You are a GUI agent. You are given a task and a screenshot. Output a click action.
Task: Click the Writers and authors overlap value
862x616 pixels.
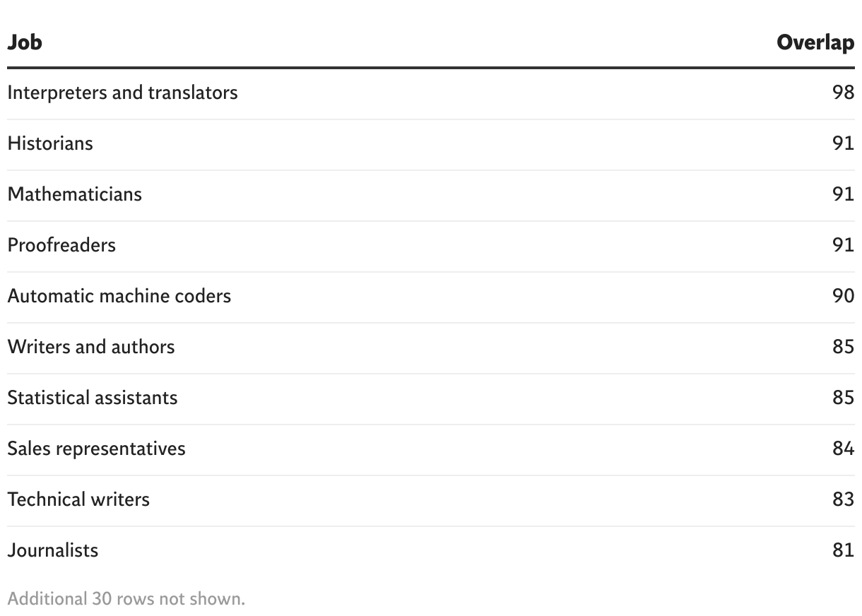[843, 347]
